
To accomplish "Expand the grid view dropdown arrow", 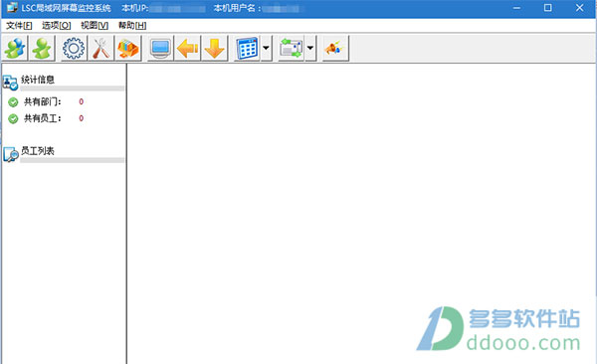I will click(x=266, y=49).
